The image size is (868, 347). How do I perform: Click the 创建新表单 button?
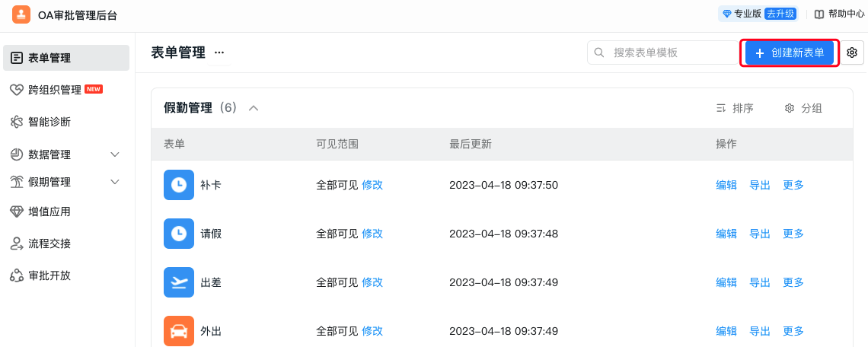coord(790,53)
